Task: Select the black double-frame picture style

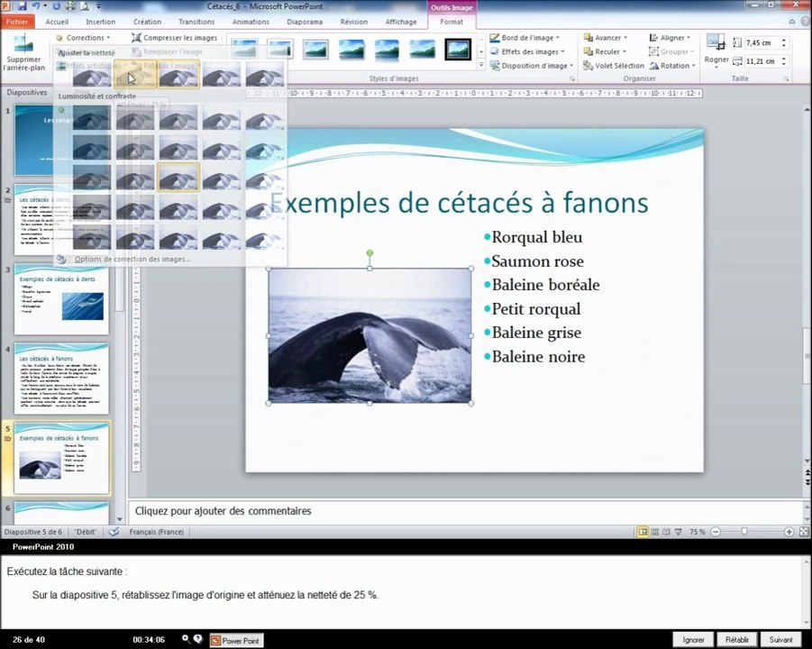Action: click(x=458, y=50)
